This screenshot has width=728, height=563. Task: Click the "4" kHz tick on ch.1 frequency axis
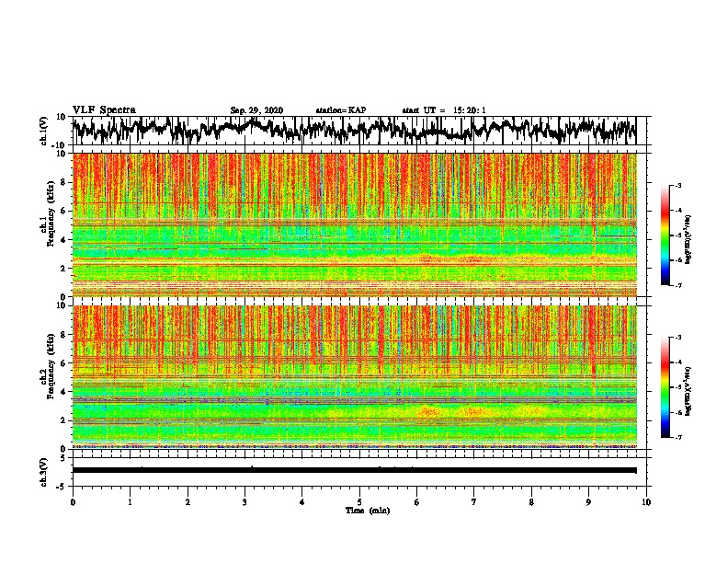coord(64,240)
